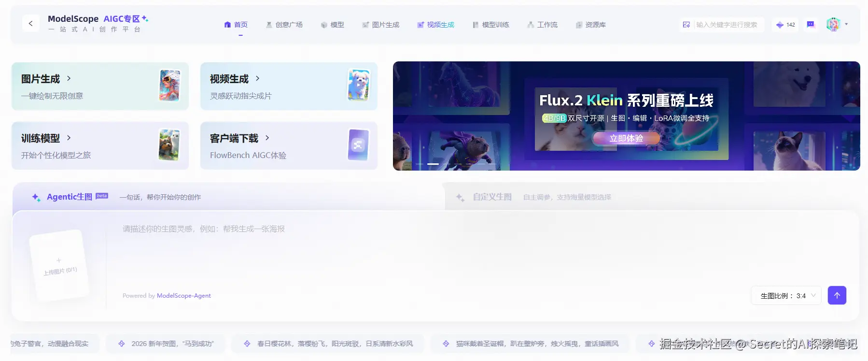868x361 pixels.
Task: Click the 立即体验 banner button
Action: coord(626,138)
